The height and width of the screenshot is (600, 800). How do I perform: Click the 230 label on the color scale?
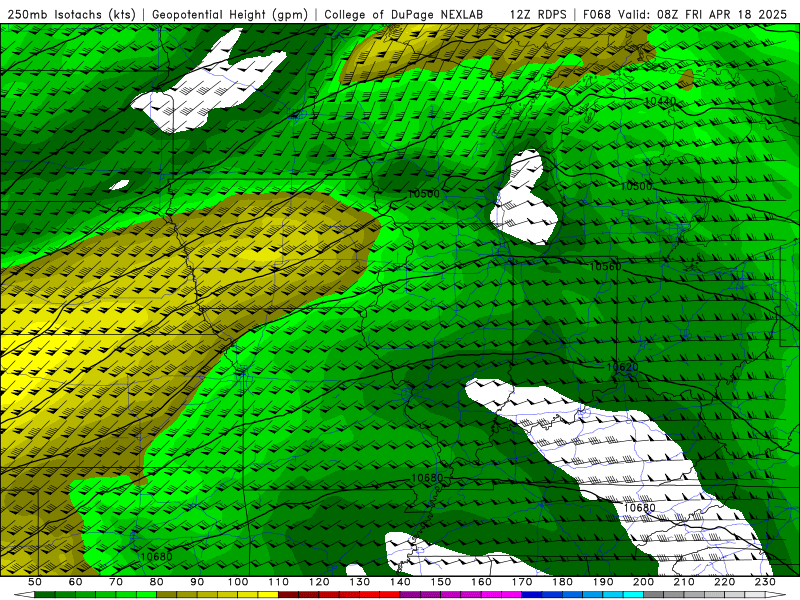766,582
